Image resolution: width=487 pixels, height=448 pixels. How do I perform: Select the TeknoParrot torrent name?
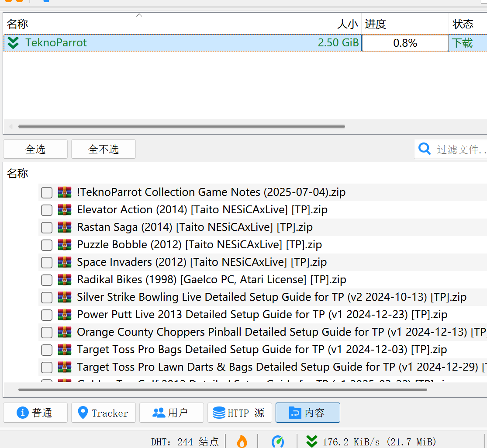coord(56,42)
